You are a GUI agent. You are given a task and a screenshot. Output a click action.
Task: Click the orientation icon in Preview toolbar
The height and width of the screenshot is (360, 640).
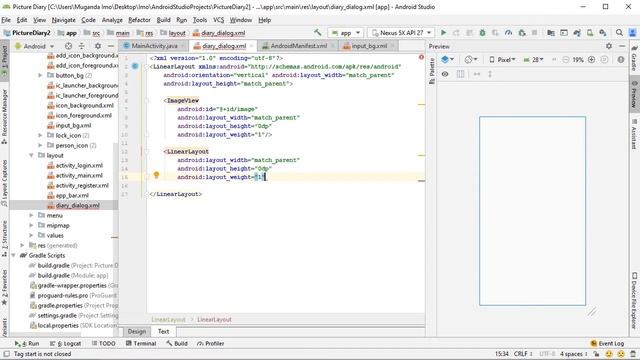[x=471, y=60]
